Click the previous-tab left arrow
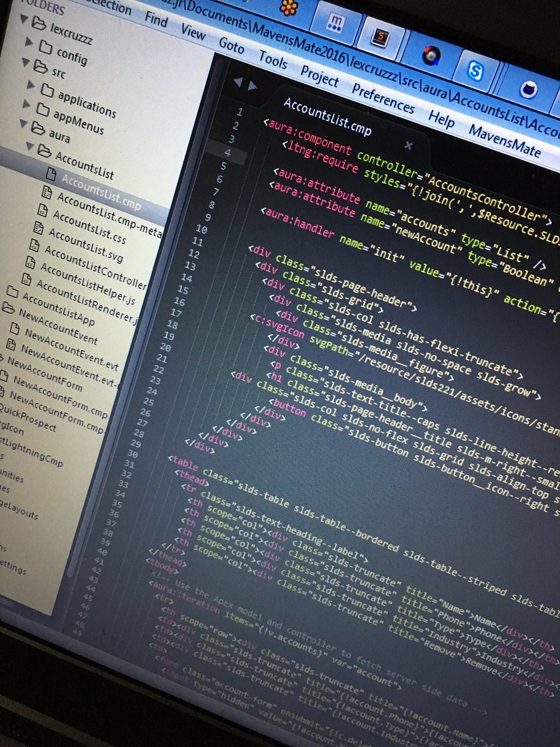 [237, 82]
